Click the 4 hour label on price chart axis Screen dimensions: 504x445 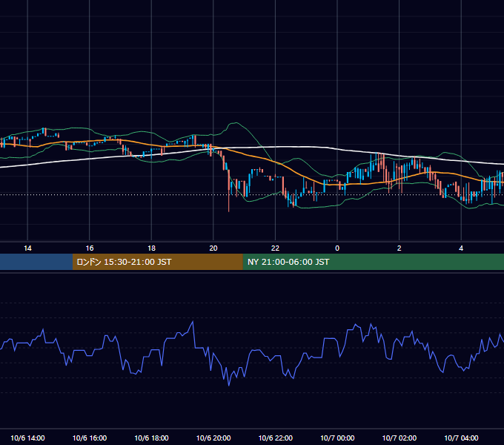pyautogui.click(x=461, y=248)
